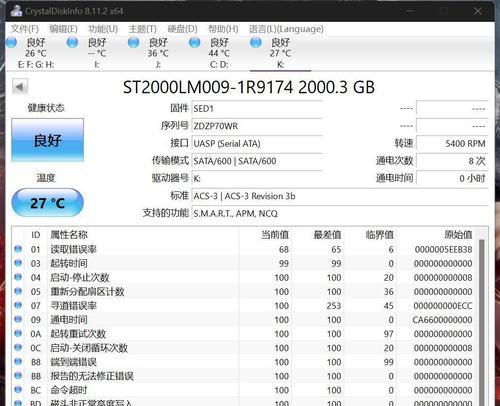Click raw value 00000000ECC in 寻道错误率 row
The width and height of the screenshot is (500, 406).
(443, 306)
